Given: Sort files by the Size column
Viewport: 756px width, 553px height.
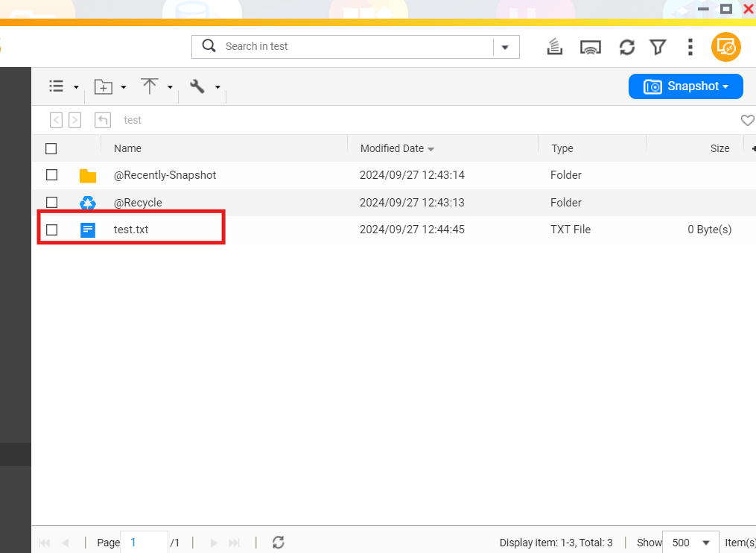Looking at the screenshot, I should pyautogui.click(x=720, y=148).
